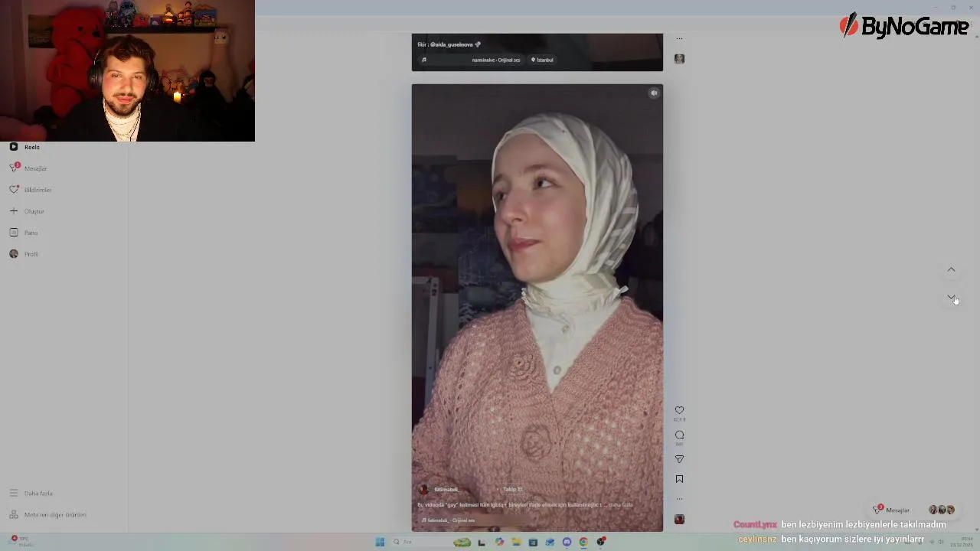
Task: Open Discord from the taskbar
Action: pos(567,542)
